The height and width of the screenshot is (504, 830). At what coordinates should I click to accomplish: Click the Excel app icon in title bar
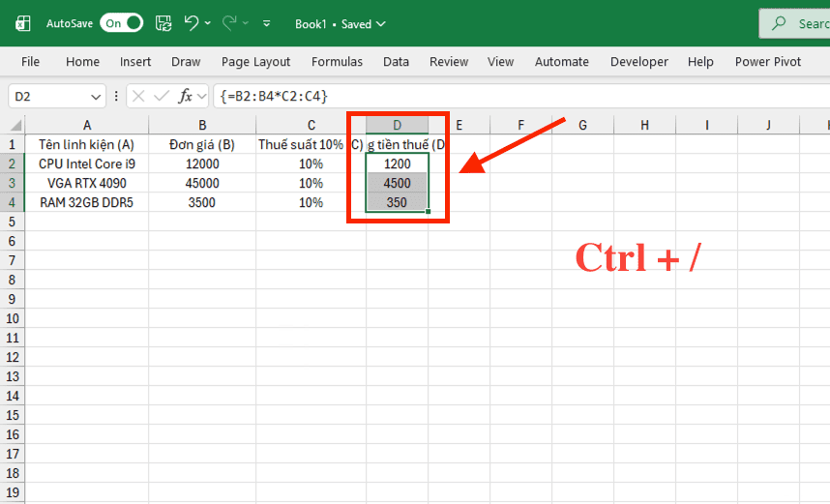(23, 23)
